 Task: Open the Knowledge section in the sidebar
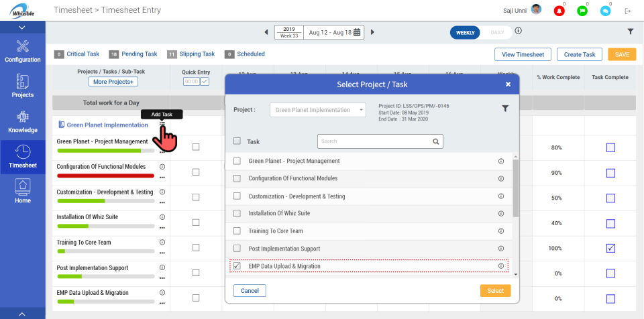point(23,121)
